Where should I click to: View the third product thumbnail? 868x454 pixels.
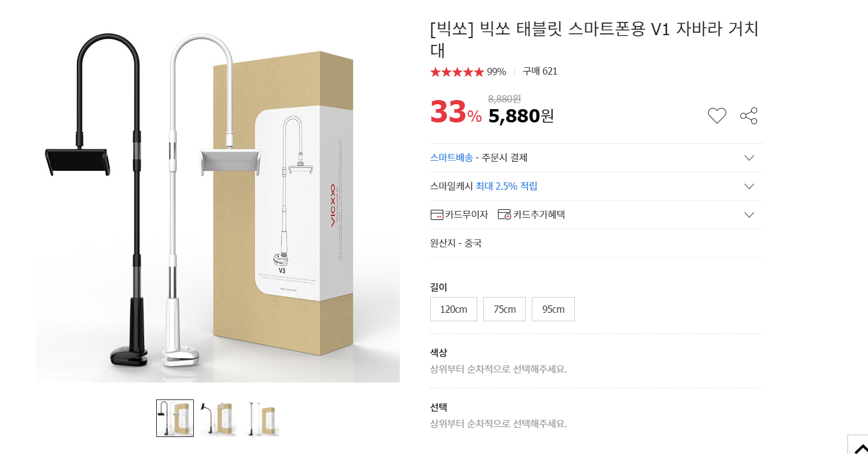[x=261, y=418]
